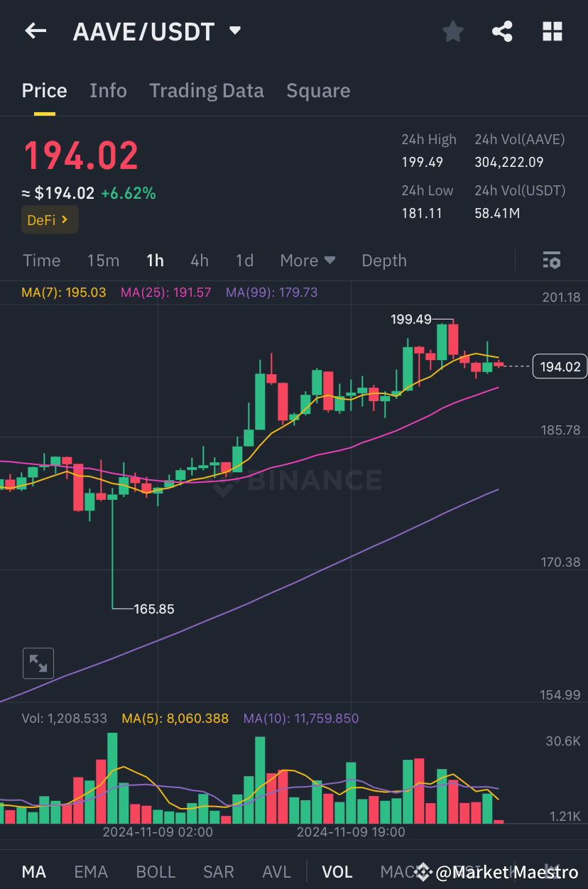588x889 pixels.
Task: Expand the chart to fullscreen
Action: click(x=38, y=662)
